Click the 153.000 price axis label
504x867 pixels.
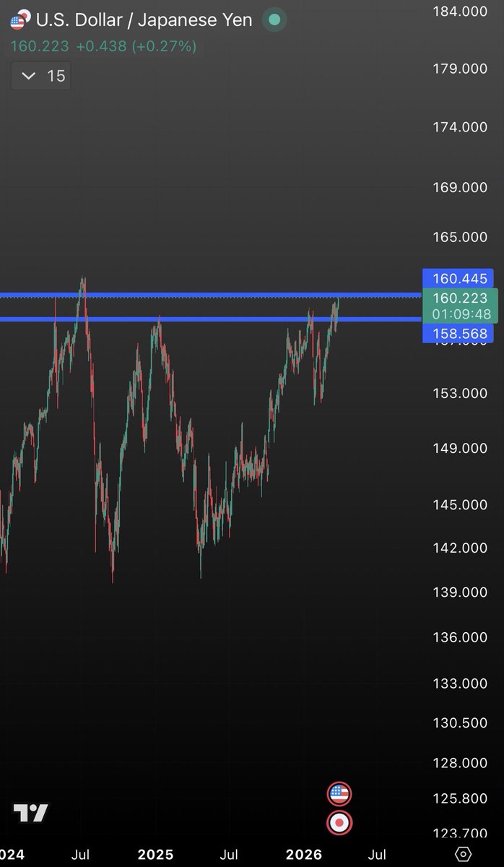point(460,393)
